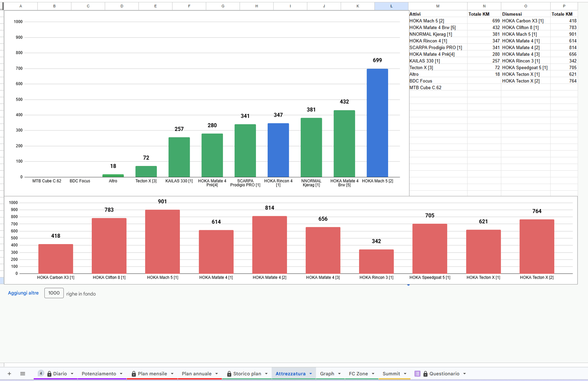588x381 pixels.
Task: Click the red HOKA Rincon 3 [1] bar
Action: (376, 262)
